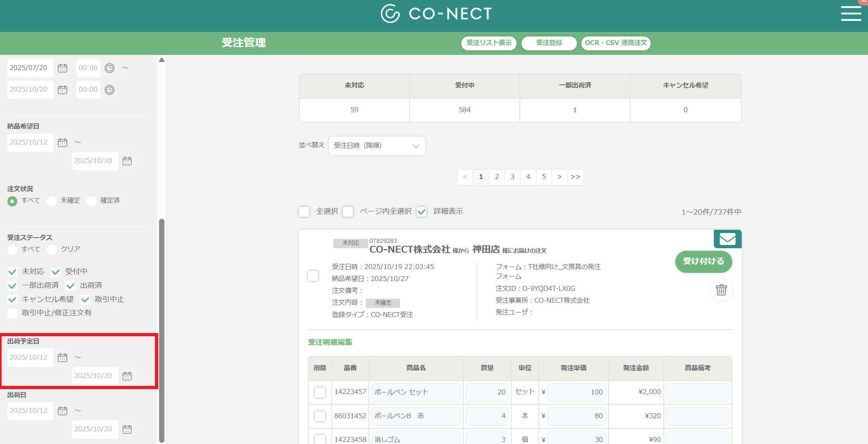The height and width of the screenshot is (444, 868).
Task: Click 出荷日 end date field
Action: tap(95, 429)
